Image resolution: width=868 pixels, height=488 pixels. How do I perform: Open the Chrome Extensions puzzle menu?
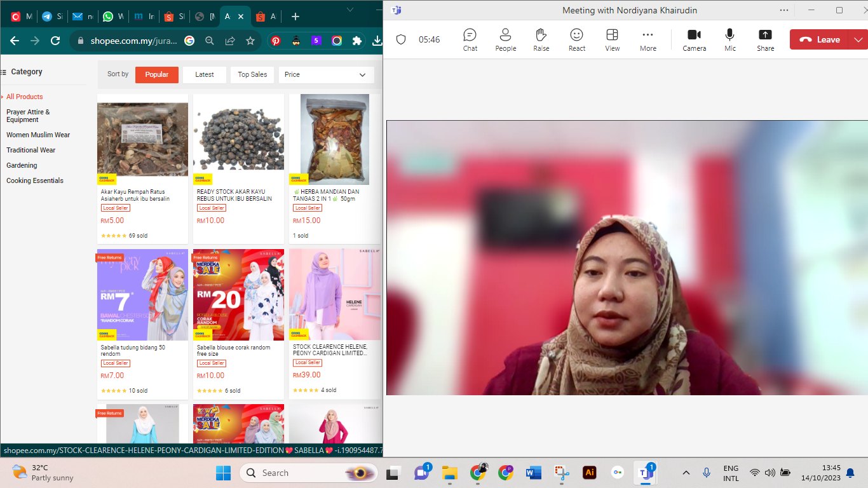pos(357,41)
